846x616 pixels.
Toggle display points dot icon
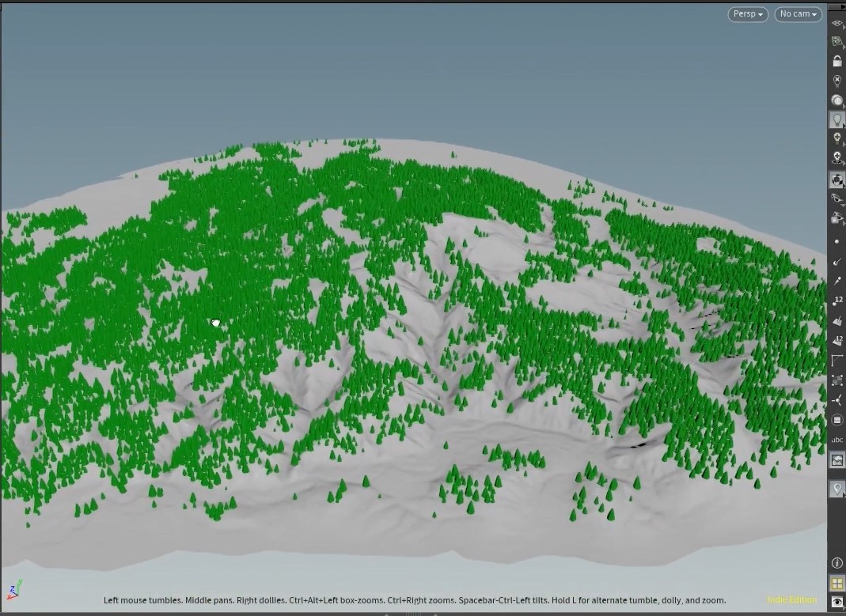pyautogui.click(x=837, y=241)
